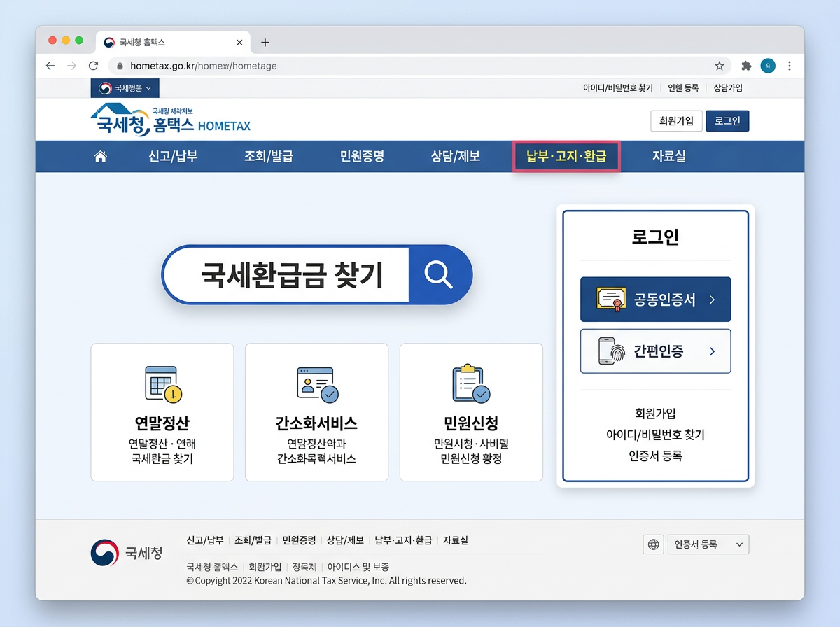840x627 pixels.
Task: Click the 국세청 logo in footer
Action: click(127, 553)
